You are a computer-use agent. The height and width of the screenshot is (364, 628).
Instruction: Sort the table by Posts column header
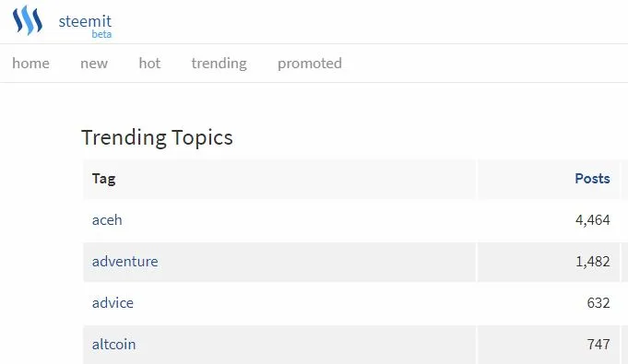592,179
